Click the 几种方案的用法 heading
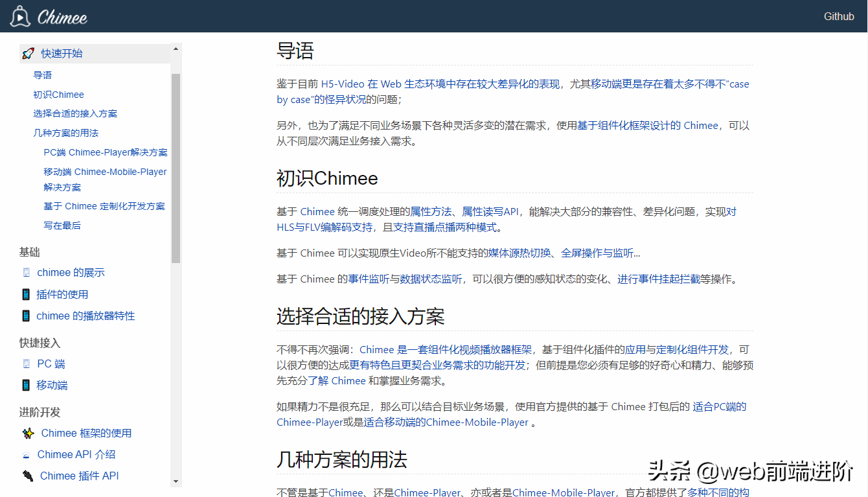 point(342,460)
